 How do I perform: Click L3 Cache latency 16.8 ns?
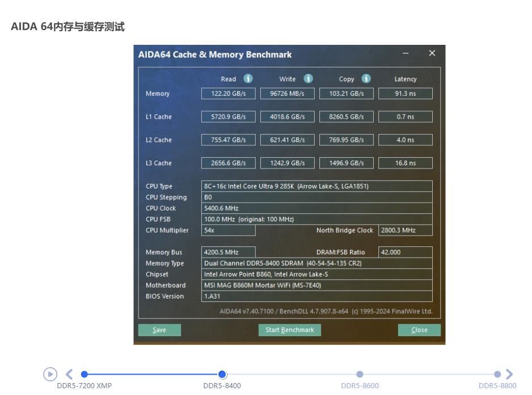point(406,163)
